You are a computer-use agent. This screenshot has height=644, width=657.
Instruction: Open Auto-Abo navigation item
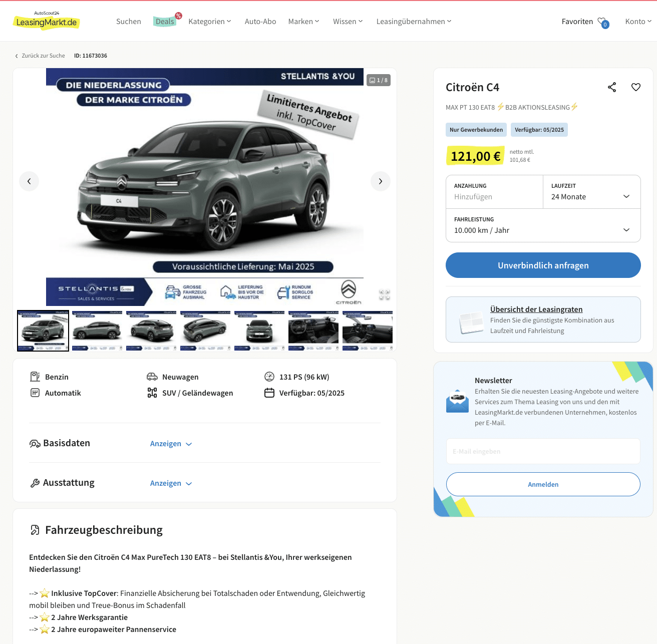click(260, 22)
